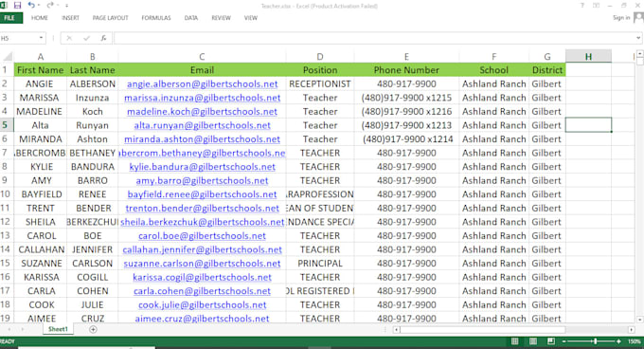This screenshot has height=349, width=644.
Task: Select the First Name header cell
Action: (40, 70)
